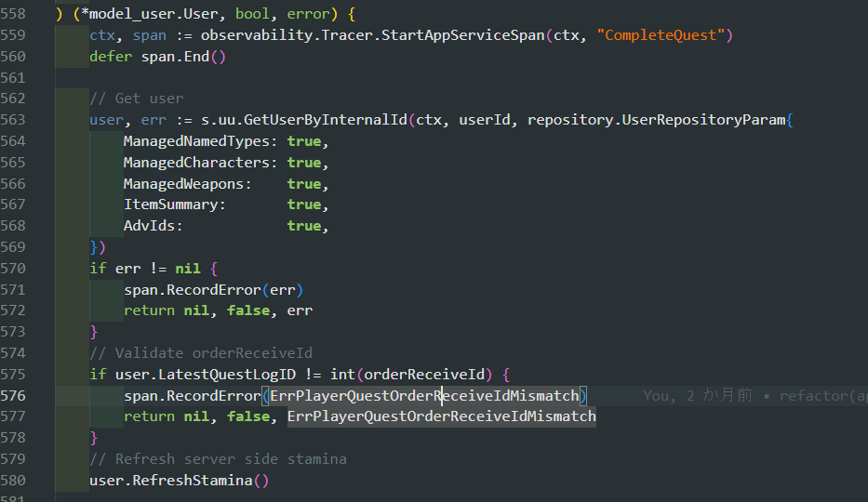Click the ManagedCharacters field name
This screenshot has height=502, width=868.
(196, 163)
